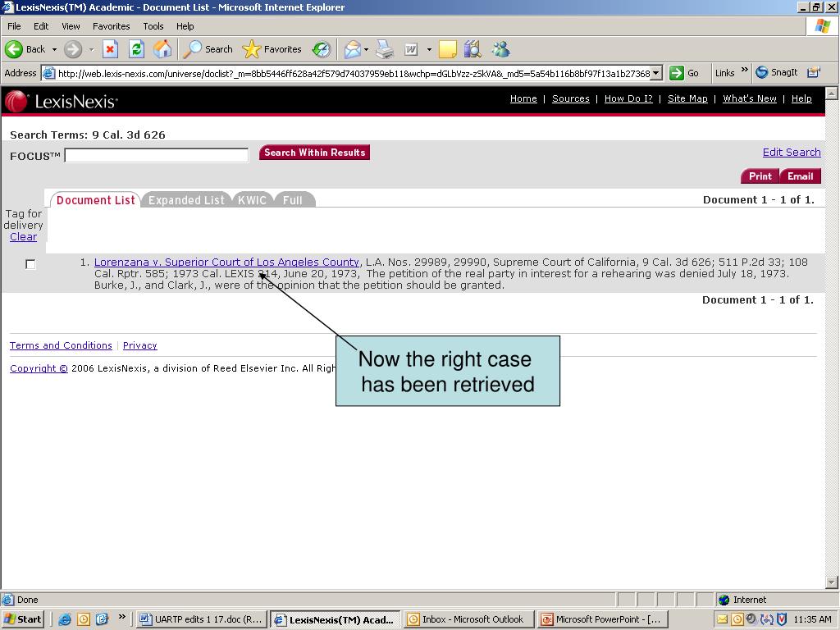The width and height of the screenshot is (840, 630).
Task: Open the Favorites star in toolbar
Action: (272, 49)
